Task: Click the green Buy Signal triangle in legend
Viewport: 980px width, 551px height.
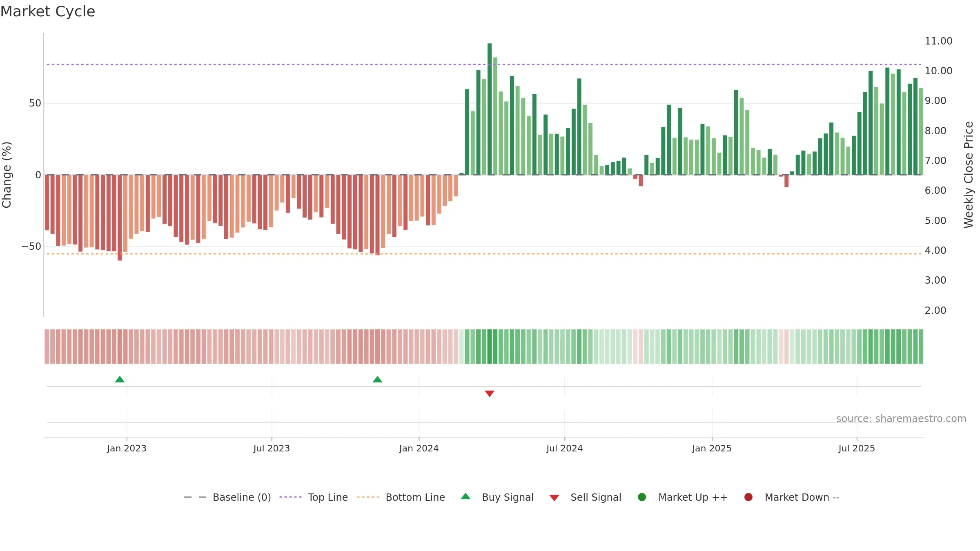Action: point(465,496)
